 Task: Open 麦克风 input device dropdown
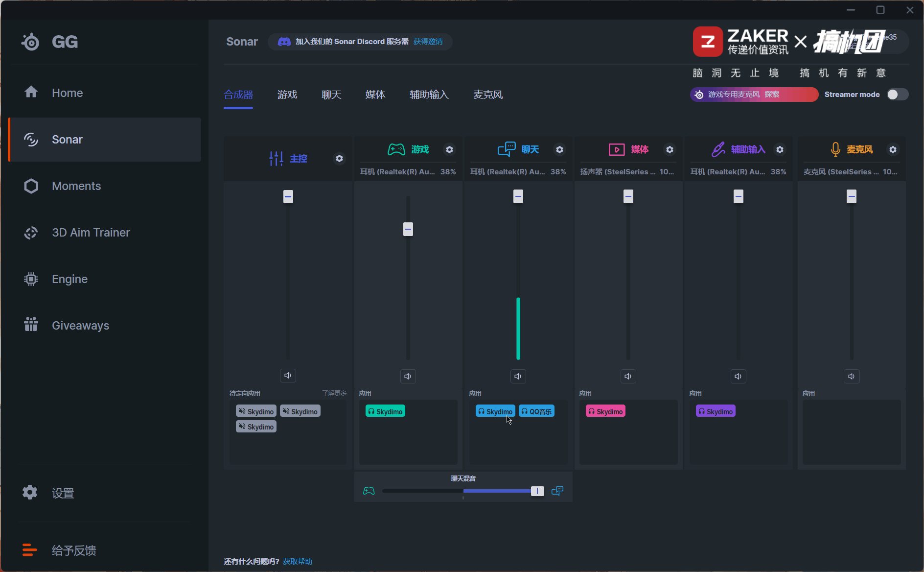[x=852, y=172]
